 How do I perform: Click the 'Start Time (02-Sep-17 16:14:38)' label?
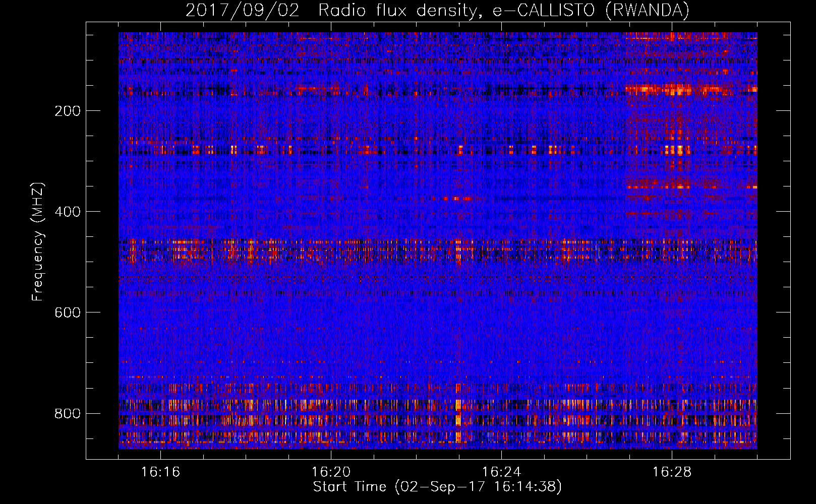point(437,487)
